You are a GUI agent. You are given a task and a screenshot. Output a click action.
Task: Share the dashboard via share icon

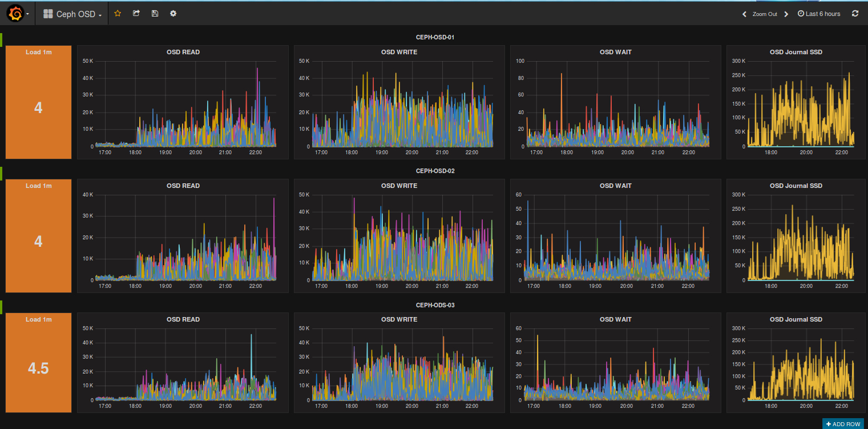pyautogui.click(x=136, y=14)
